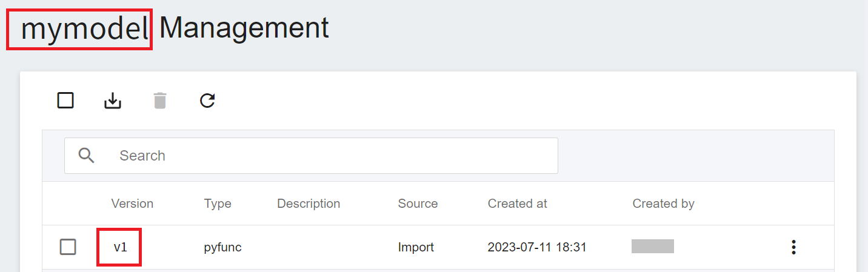Click the magnifying glass search icon

point(87,156)
